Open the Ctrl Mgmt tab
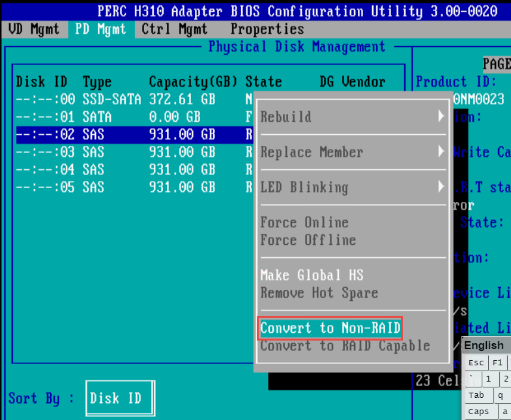Image resolution: width=511 pixels, height=420 pixels. pos(175,29)
